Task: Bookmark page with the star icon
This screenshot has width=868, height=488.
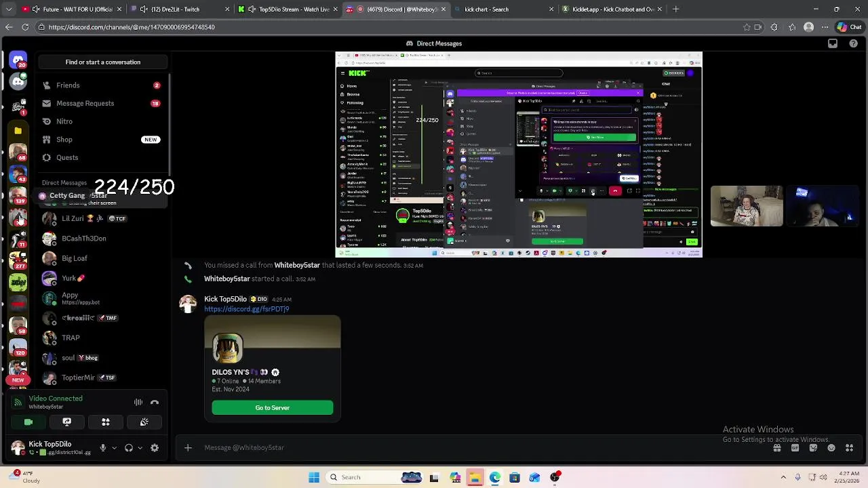Action: coord(747,27)
